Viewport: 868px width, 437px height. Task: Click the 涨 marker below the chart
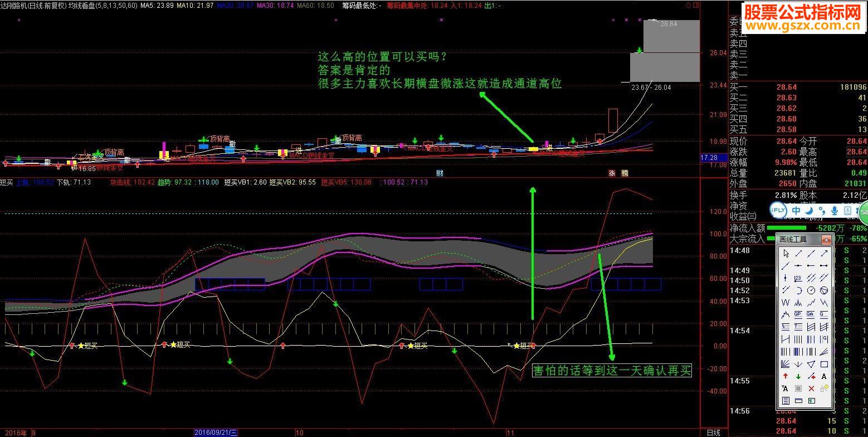pyautogui.click(x=612, y=173)
